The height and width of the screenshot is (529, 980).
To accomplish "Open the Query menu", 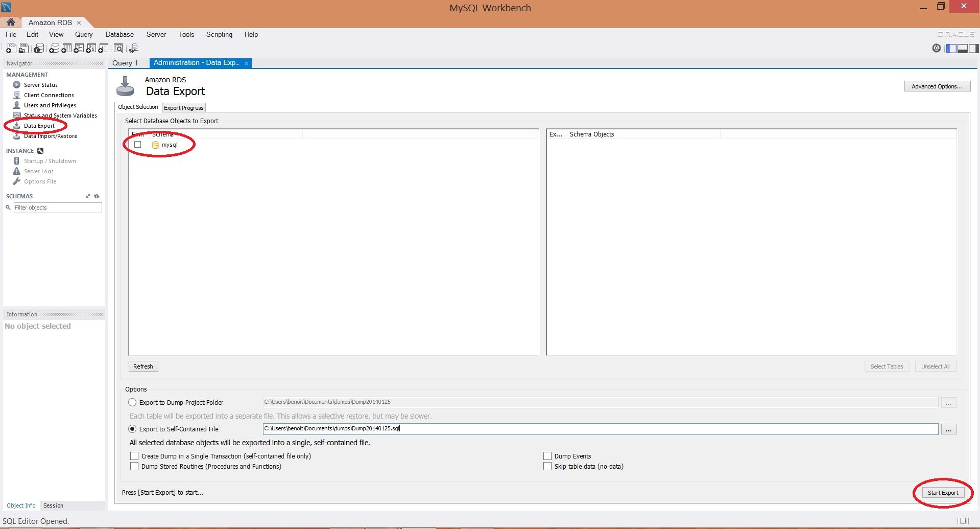I will coord(84,34).
